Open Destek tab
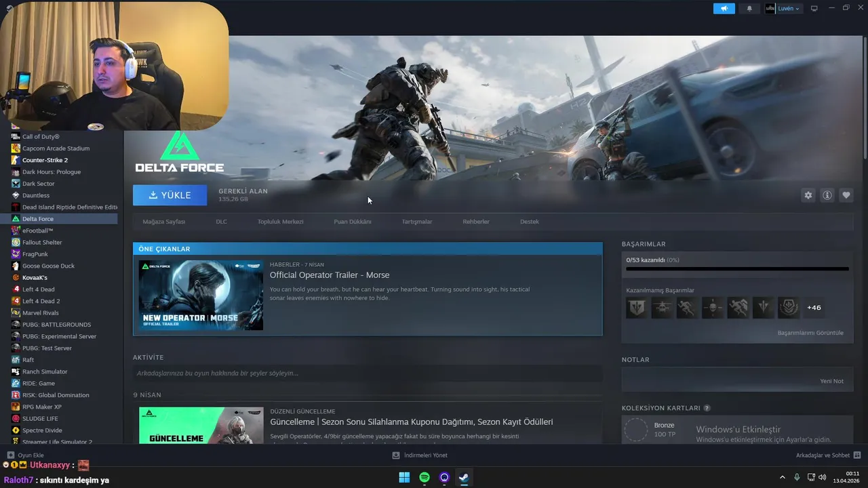The height and width of the screenshot is (488, 868). click(x=530, y=222)
